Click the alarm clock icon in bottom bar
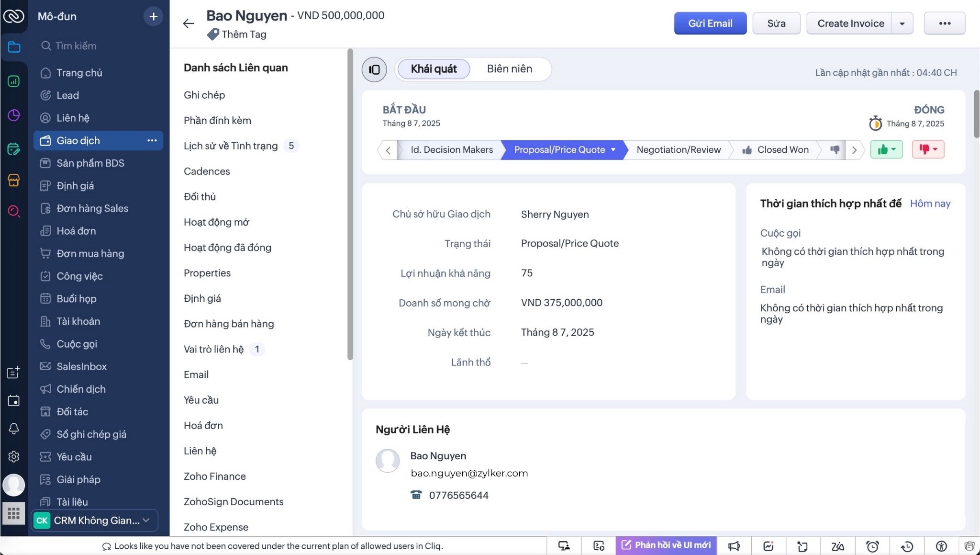The height and width of the screenshot is (555, 980). [872, 546]
